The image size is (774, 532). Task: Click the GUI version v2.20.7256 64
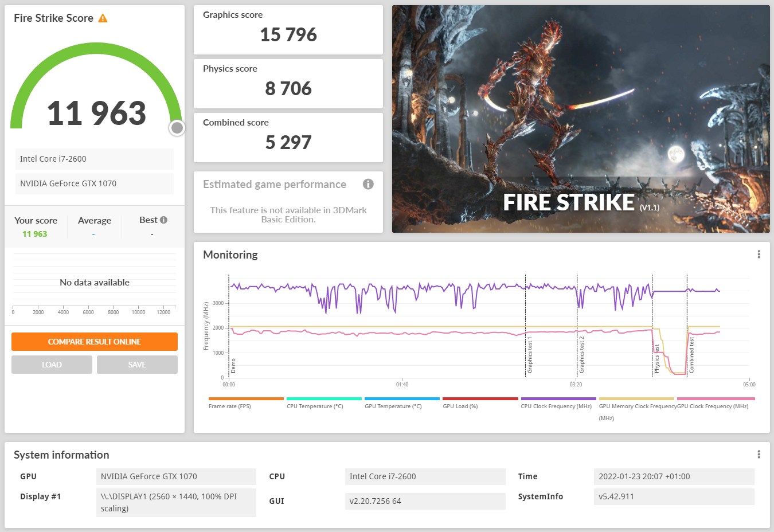pos(425,501)
